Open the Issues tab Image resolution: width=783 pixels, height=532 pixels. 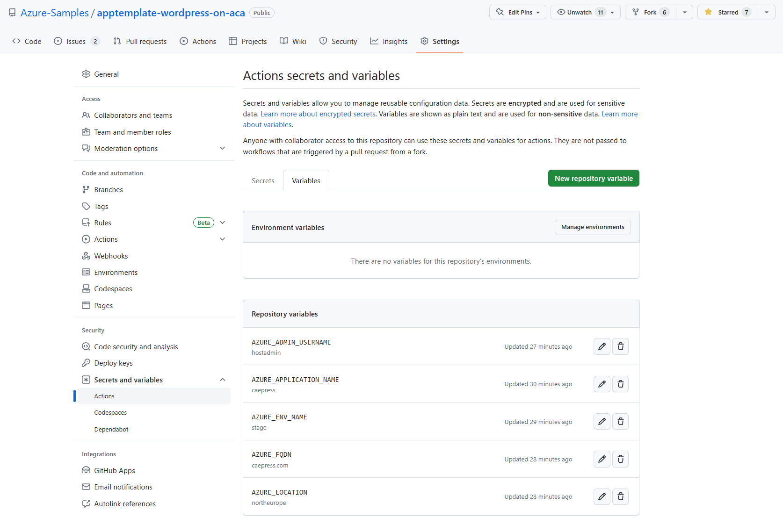tap(77, 41)
